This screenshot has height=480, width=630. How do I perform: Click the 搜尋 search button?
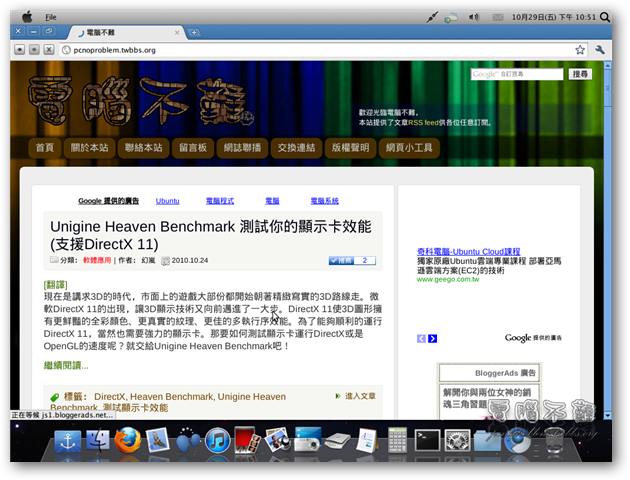[580, 74]
